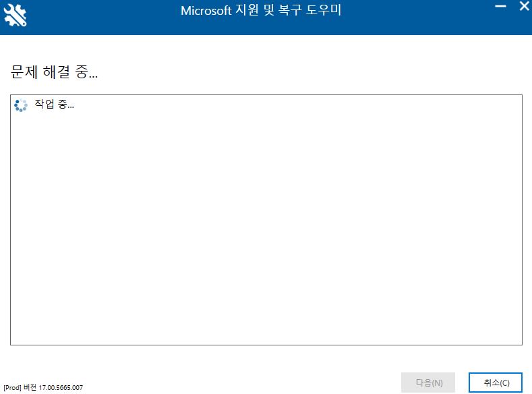Viewport: 532px width, 394px height.
Task: Minimize the Microsoft 지원 및 복구 도우미 window
Action: point(500,7)
